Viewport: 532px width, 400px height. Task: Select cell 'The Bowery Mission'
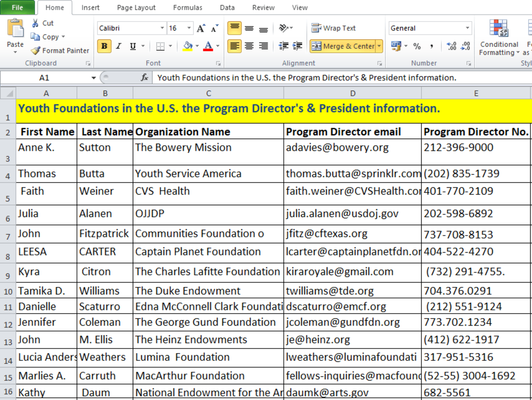209,152
